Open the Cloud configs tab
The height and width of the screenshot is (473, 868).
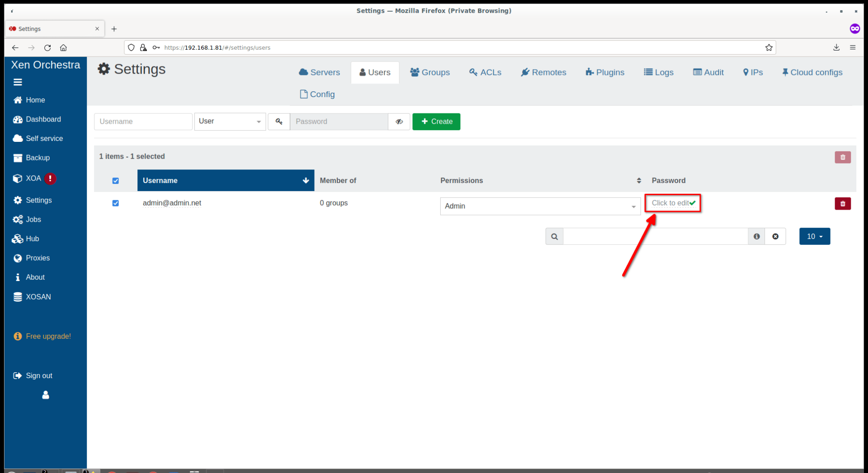(811, 72)
